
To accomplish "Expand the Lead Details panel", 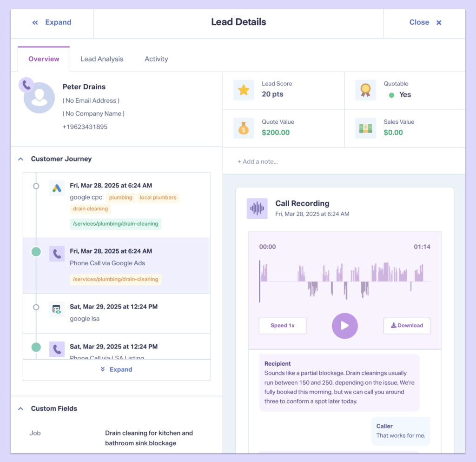I will click(x=52, y=22).
